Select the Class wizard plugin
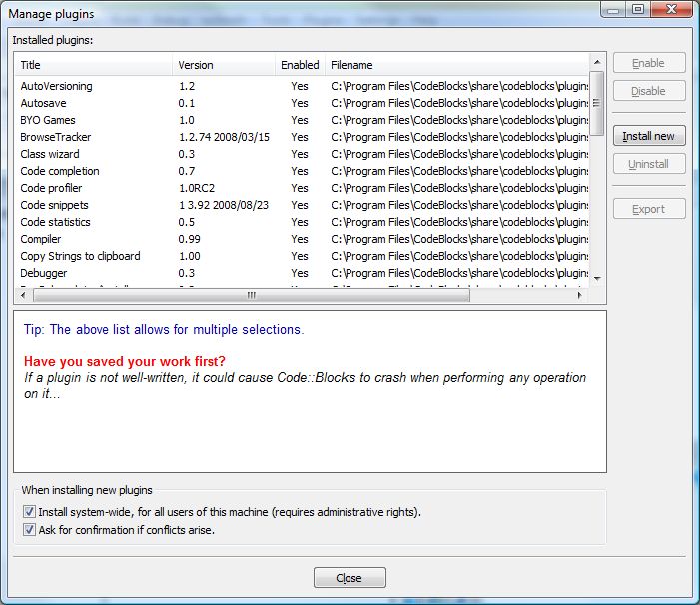700x605 pixels. [50, 154]
